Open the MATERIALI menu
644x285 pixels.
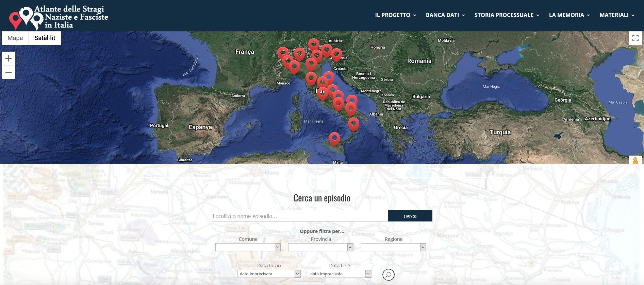617,15
